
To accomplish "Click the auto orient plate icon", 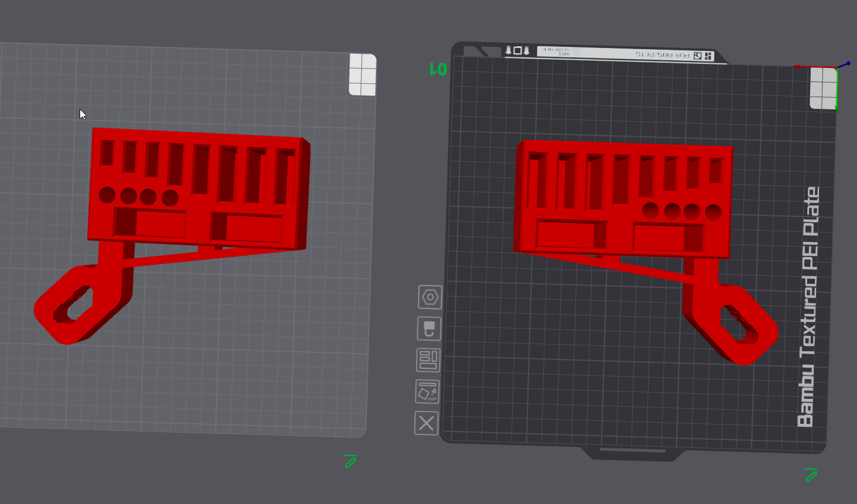I will pyautogui.click(x=427, y=392).
